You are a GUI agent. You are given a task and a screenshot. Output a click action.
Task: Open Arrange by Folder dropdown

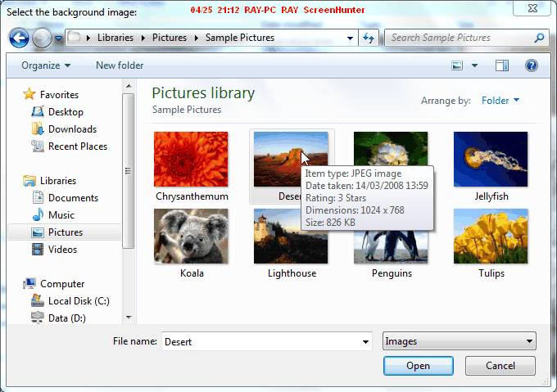[x=500, y=101]
